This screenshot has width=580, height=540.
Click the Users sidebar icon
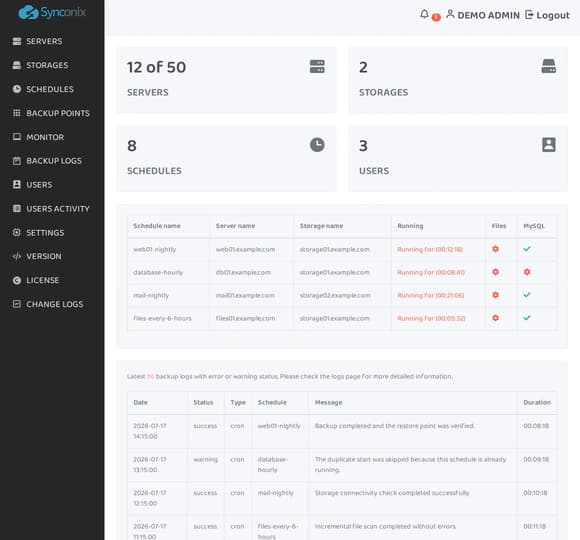17,185
